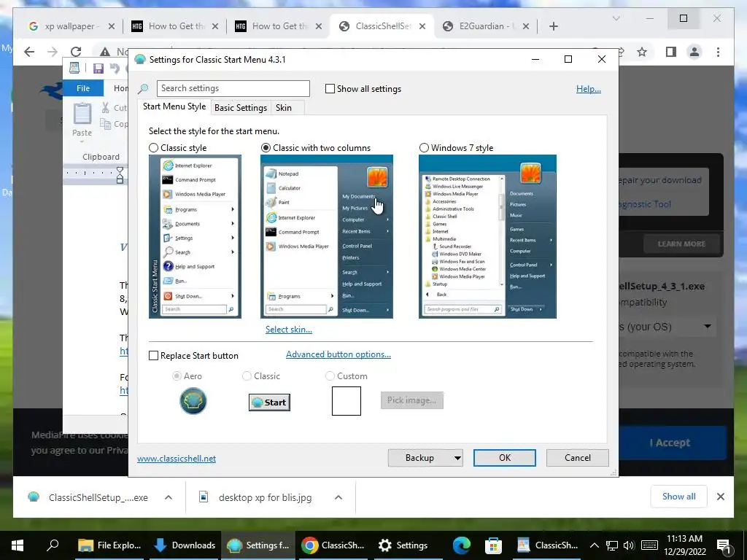Switch to the Basic Settings tab
The image size is (747, 560).
pos(241,108)
